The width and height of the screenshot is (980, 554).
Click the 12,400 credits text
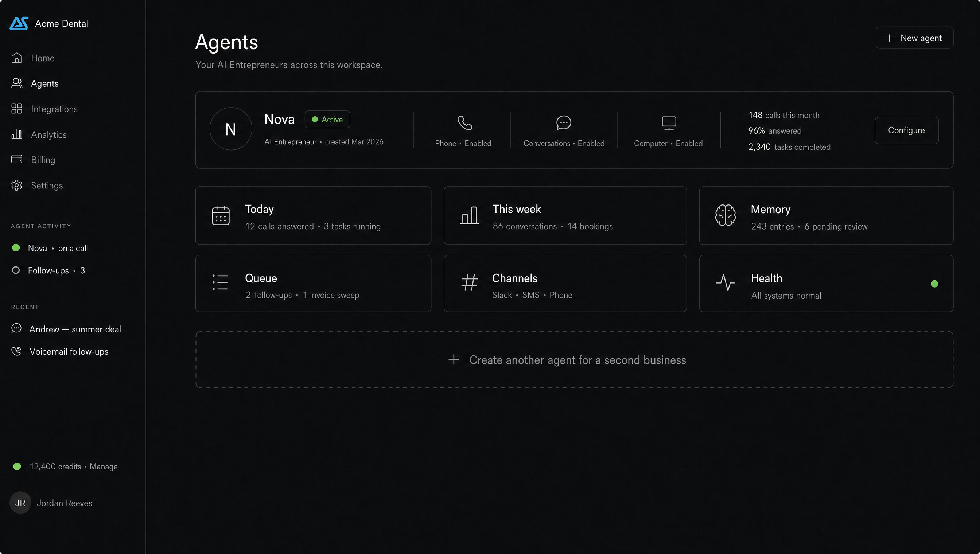coord(55,467)
